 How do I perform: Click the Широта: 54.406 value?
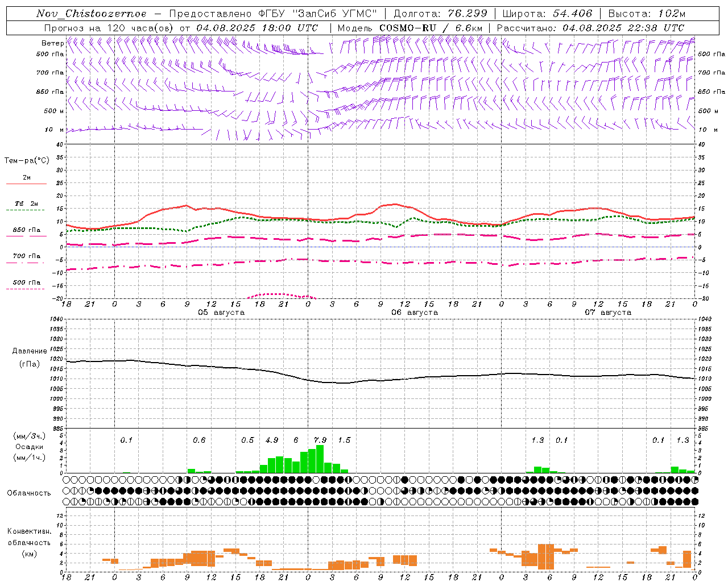(x=547, y=14)
